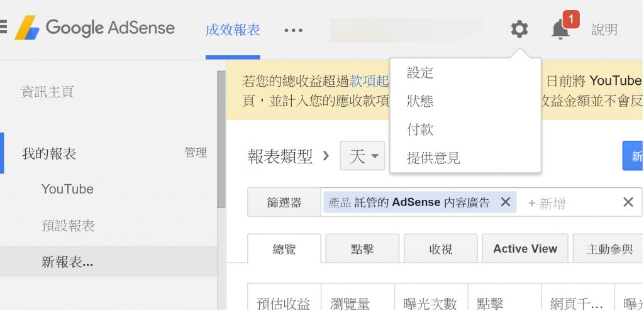Open the hamburger navigation menu

[3, 28]
